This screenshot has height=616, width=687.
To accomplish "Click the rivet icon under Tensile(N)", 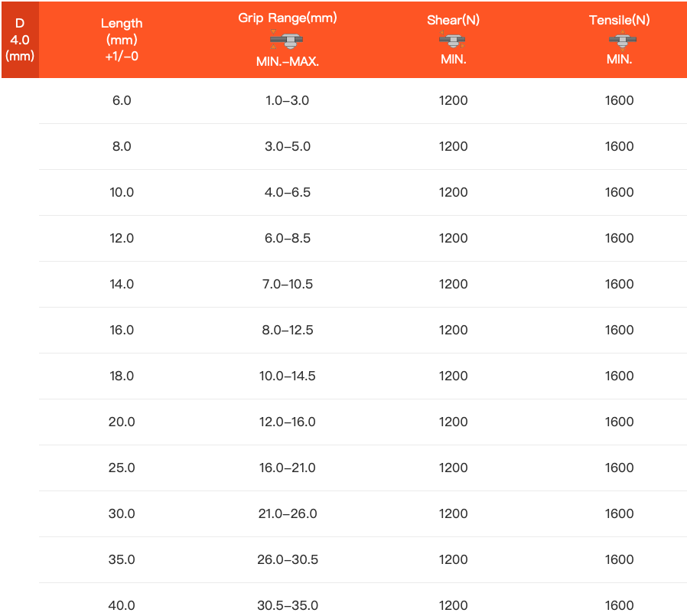I will tap(619, 40).
